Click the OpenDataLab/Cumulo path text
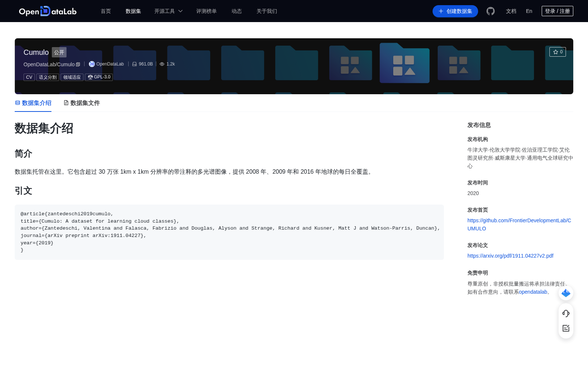The image size is (588, 368). [x=49, y=64]
